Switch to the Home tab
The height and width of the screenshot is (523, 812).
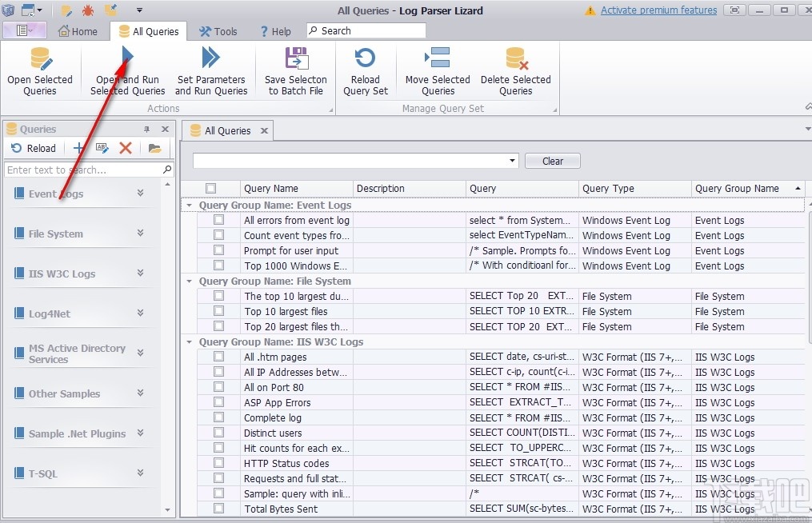tap(78, 32)
